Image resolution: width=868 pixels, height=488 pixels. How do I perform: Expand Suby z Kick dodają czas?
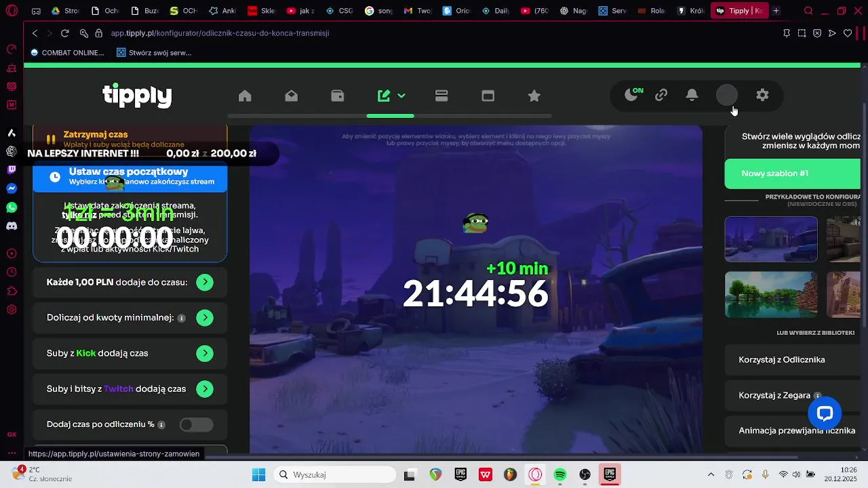pos(205,353)
